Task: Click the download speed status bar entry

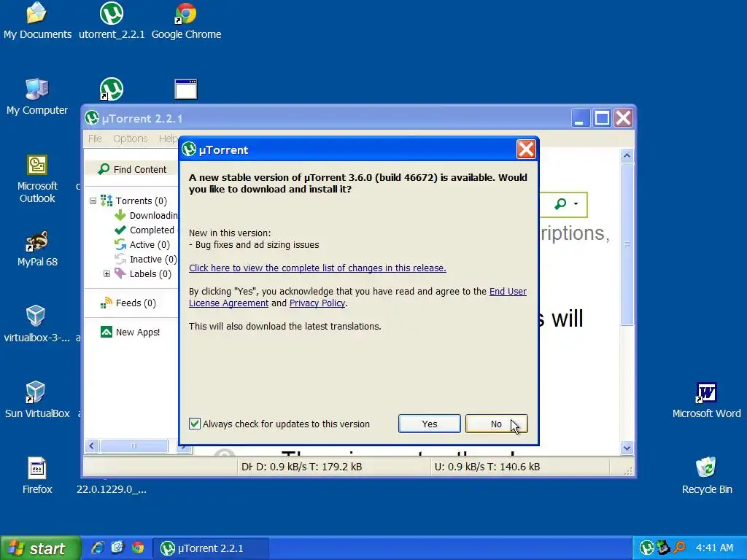Action: coord(309,467)
